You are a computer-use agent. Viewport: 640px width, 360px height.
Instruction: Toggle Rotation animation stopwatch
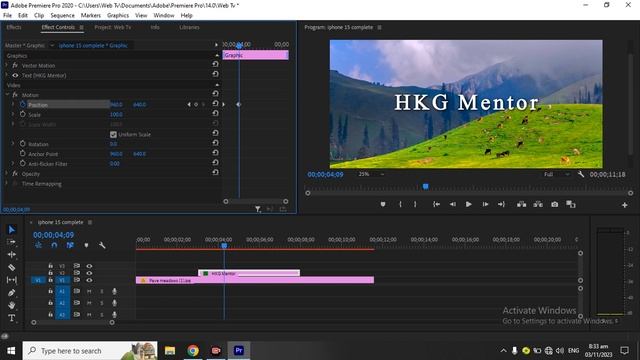(x=23, y=144)
